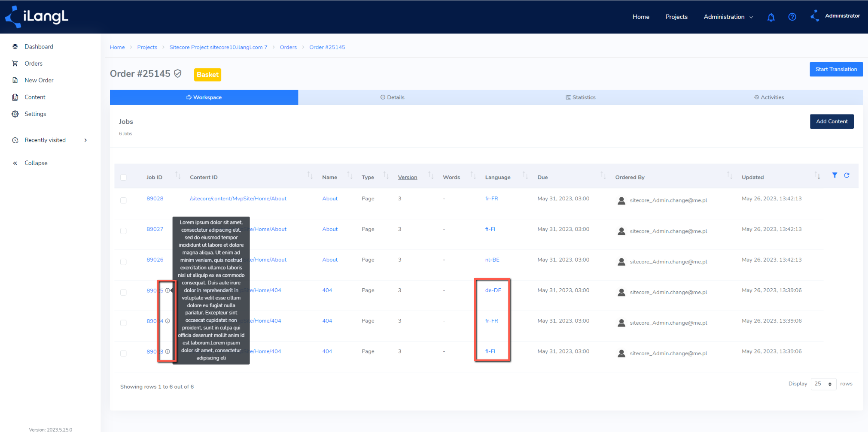Click the Start Translation button
Viewport: 868px width, 432px height.
click(x=836, y=69)
